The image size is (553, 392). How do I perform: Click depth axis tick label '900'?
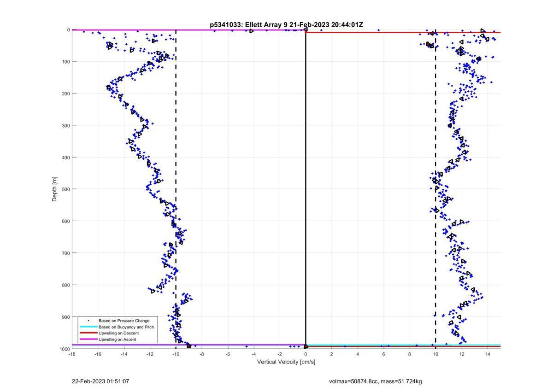(65, 317)
